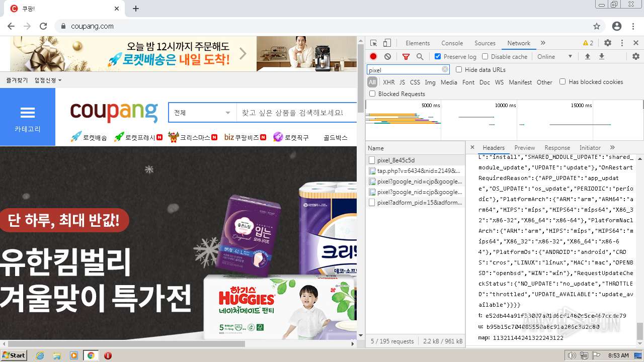Toggle the network filter funnel icon

(406, 57)
